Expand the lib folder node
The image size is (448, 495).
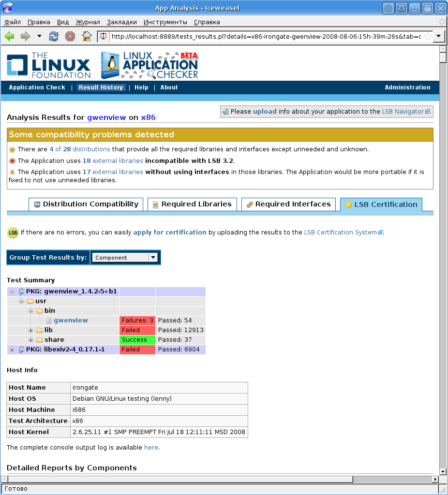click(x=30, y=331)
